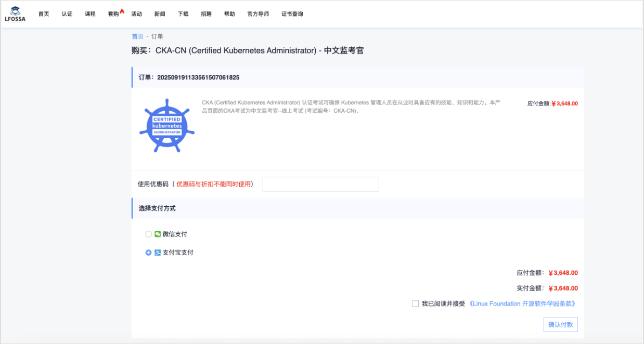Viewport: 644px width, 344px height.
Task: Click the LFOSSA logo icon
Action: pos(15,14)
